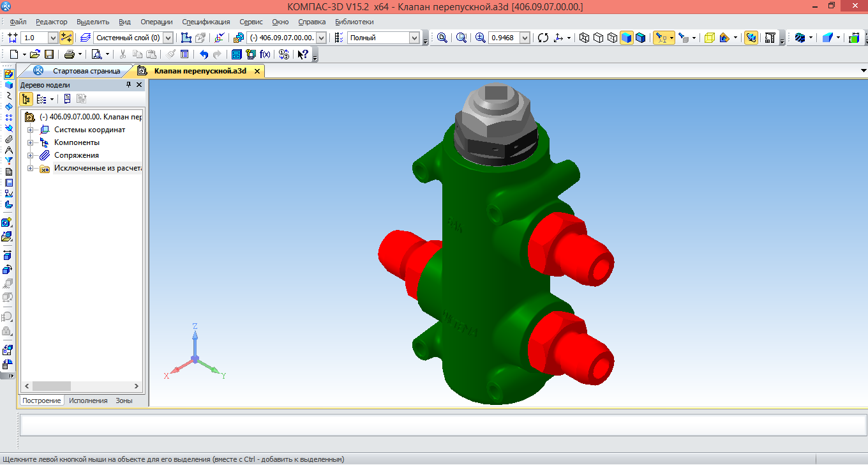Open the Операции menu

point(156,22)
